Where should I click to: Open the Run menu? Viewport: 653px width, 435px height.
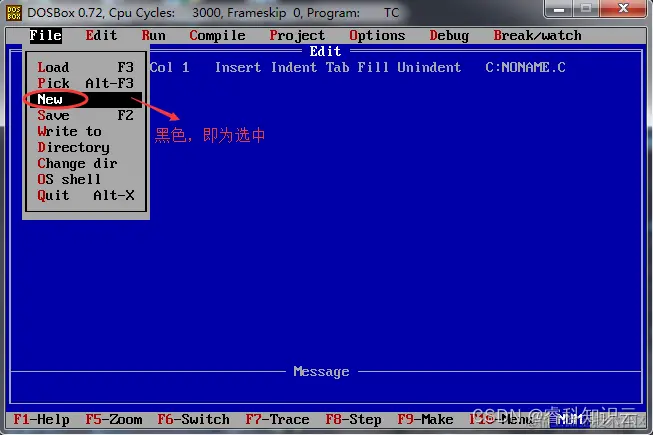(x=153, y=35)
